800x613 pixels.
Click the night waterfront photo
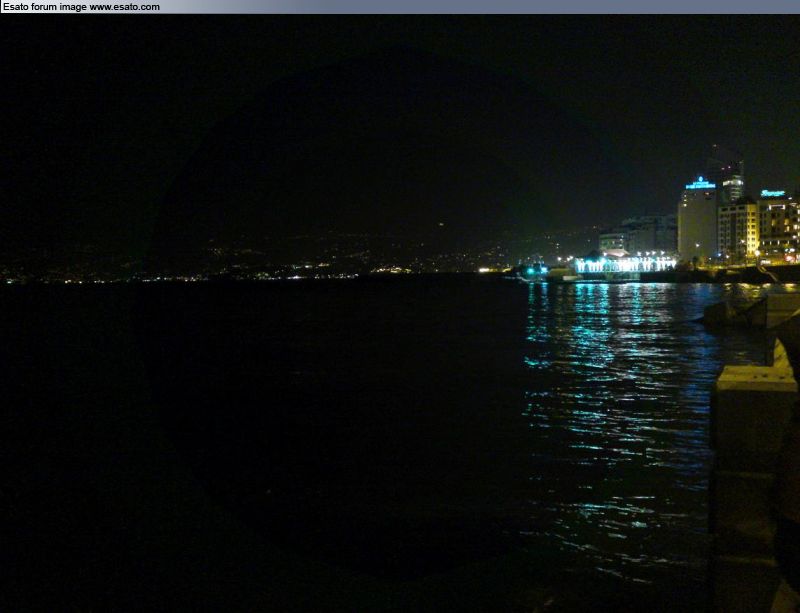(400, 313)
